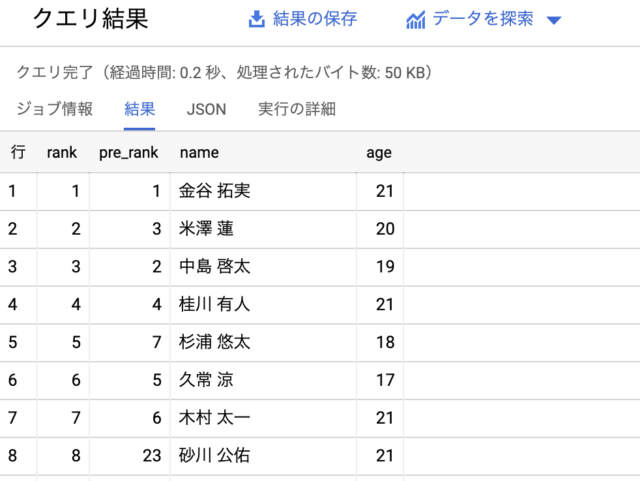Image resolution: width=640 pixels, height=481 pixels.
Task: Open the ジョブ情報 tab
Action: (x=55, y=109)
